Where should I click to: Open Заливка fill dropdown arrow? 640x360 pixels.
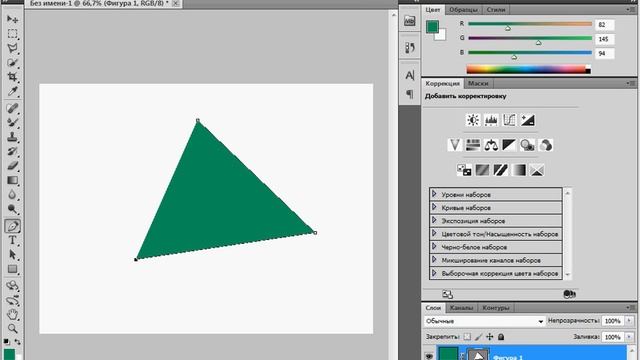point(629,337)
